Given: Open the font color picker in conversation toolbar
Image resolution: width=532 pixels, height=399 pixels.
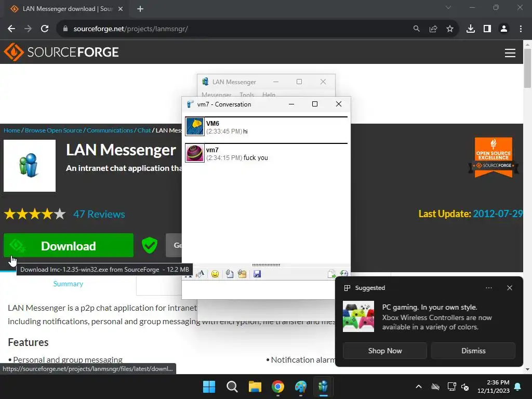Looking at the screenshot, I should tap(200, 274).
